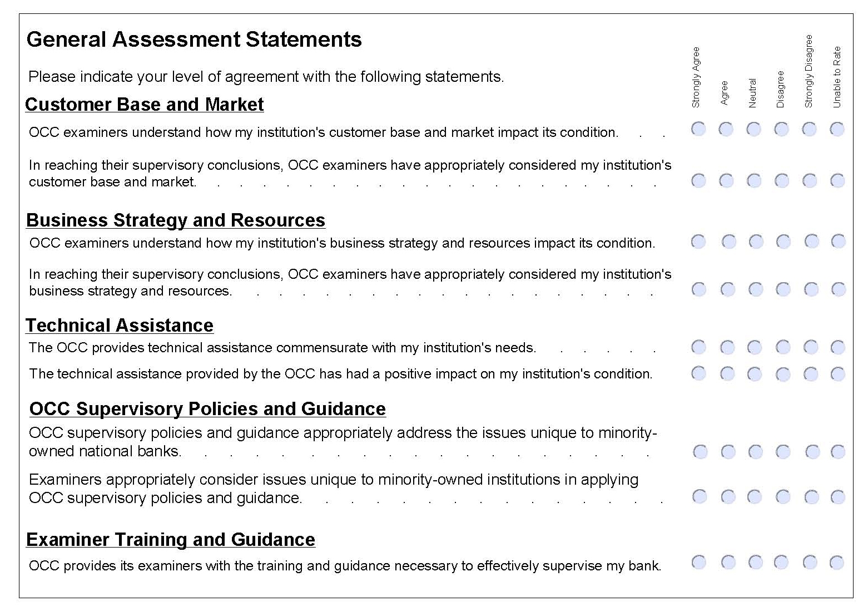Mark Strongly Disagree for examiners consider minority-owned issues

[x=812, y=497]
